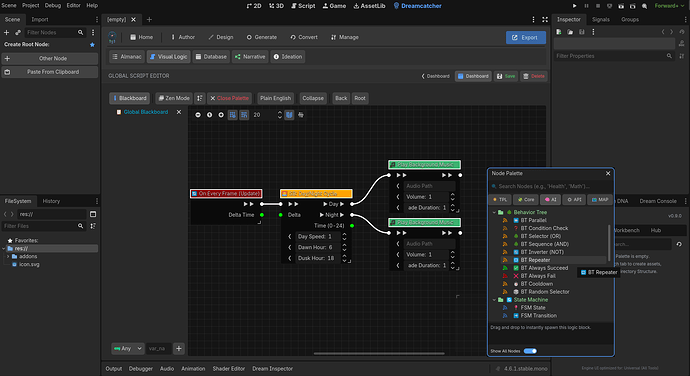Add a new child node with the plus icon
The width and height of the screenshot is (690, 376).
[7, 32]
